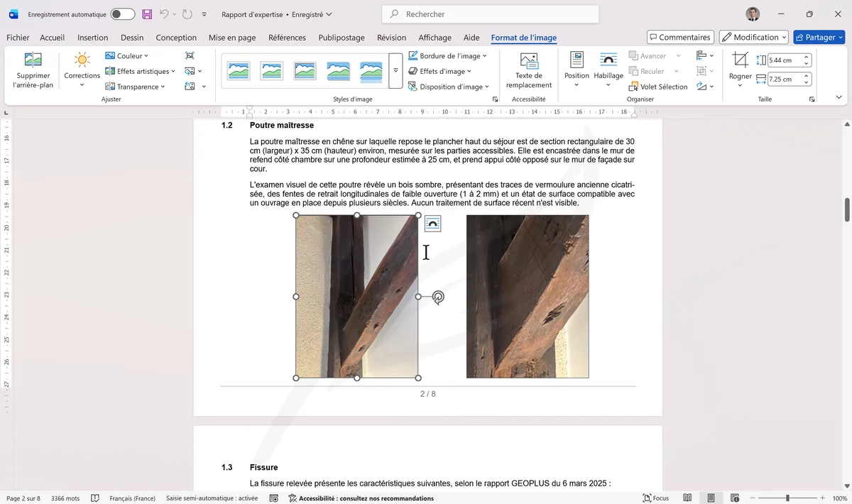Viewport: 852px width, 504px height.
Task: Expand the Effets artistiques menu
Action: coord(139,71)
